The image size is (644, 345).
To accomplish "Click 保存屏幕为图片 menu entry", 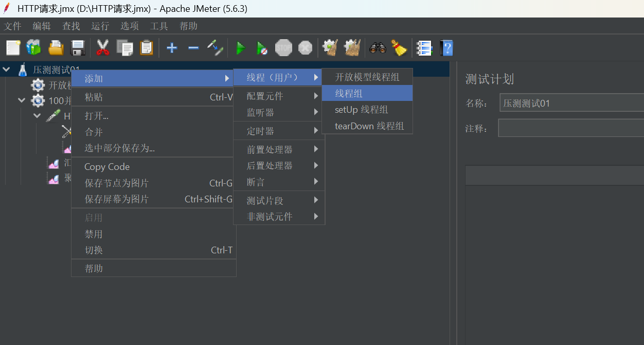I will click(153, 199).
